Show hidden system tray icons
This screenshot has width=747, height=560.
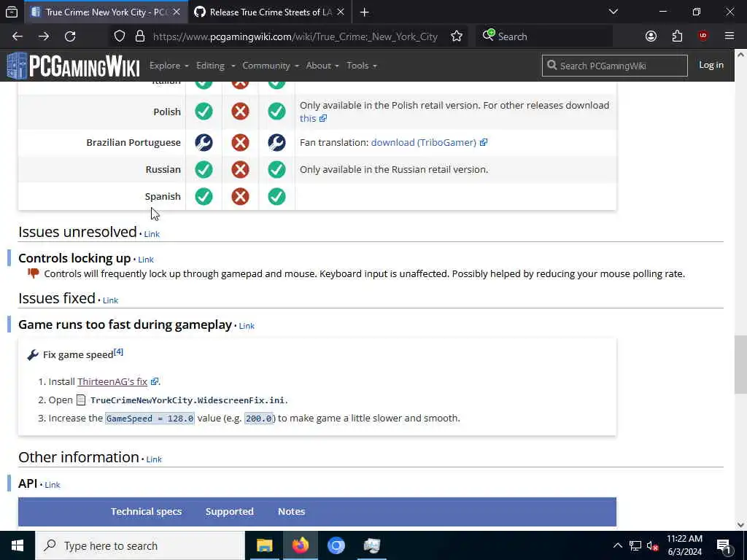click(617, 545)
